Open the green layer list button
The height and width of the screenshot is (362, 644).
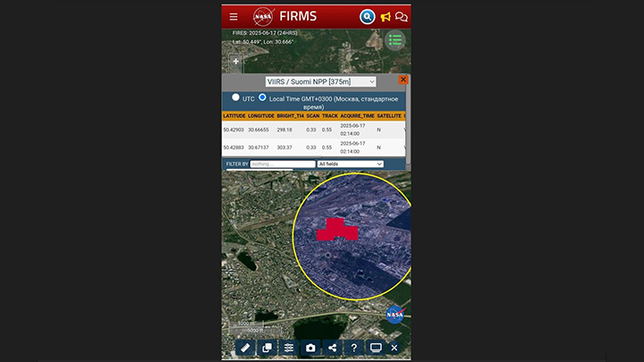395,40
